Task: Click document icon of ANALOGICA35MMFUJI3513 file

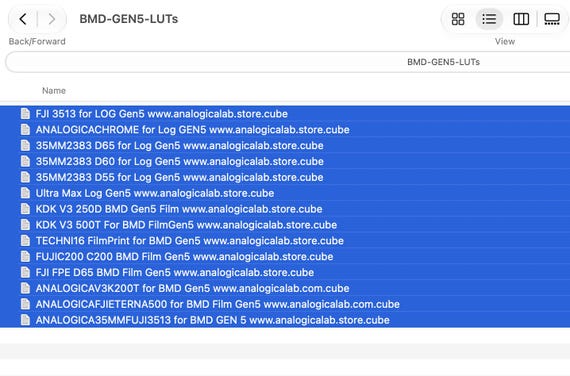Action: click(25, 320)
